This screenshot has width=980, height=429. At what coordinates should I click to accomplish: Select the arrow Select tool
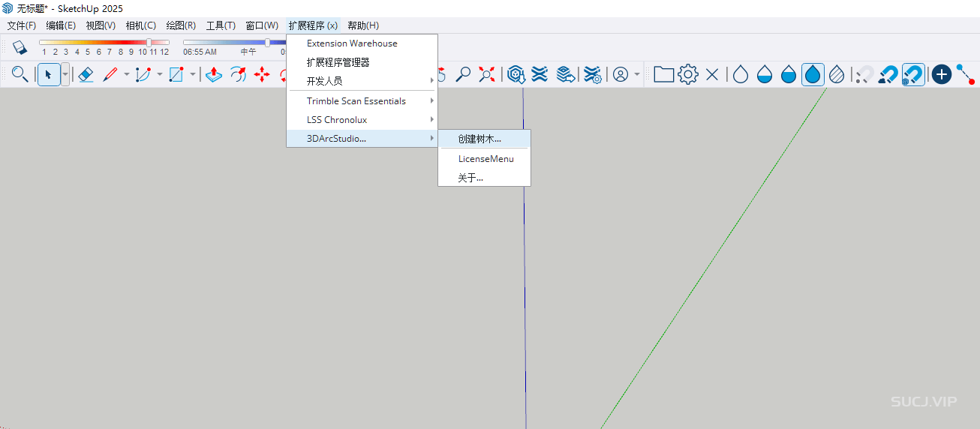[49, 74]
